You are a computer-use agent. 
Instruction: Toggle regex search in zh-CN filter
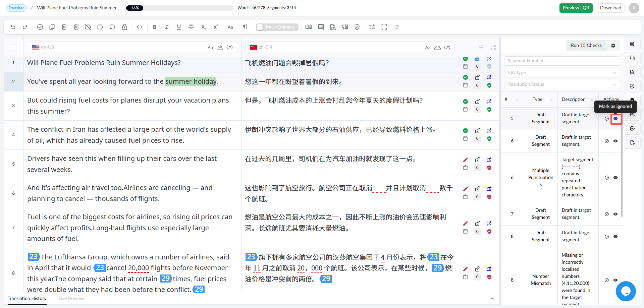(x=447, y=47)
